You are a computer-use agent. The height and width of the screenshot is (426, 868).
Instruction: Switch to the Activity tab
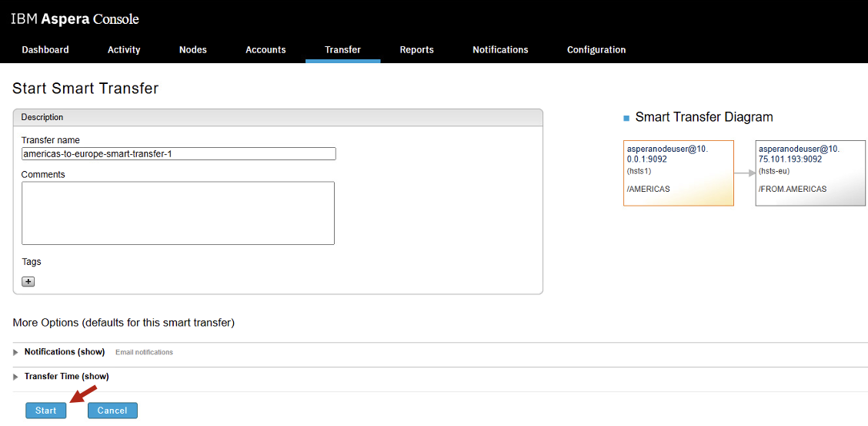point(124,50)
